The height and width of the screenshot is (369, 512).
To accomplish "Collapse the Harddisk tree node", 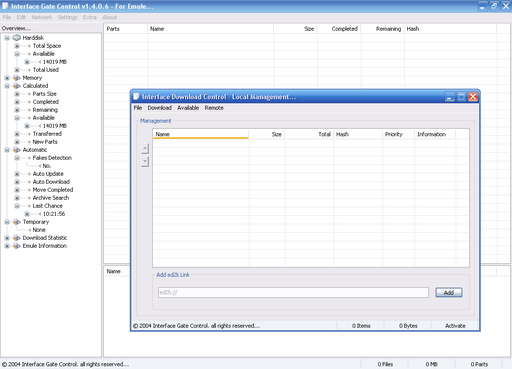I will pyautogui.click(x=7, y=38).
